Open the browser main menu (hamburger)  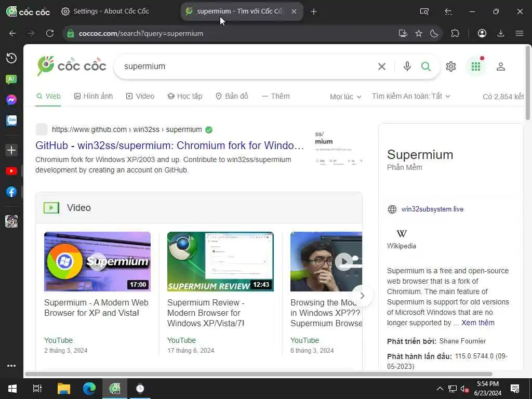(519, 33)
